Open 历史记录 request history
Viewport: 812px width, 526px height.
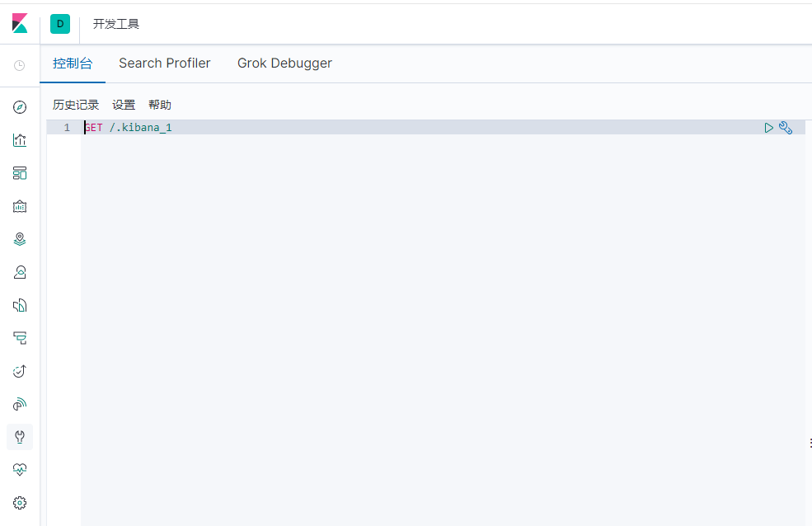click(76, 105)
